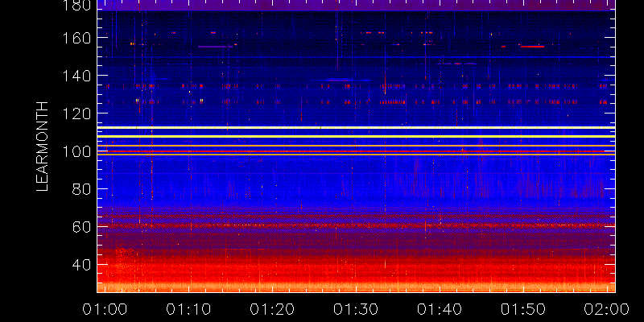Click the LEARMONTH vertical axis title
The height and width of the screenshot is (322, 644).
click(43, 147)
